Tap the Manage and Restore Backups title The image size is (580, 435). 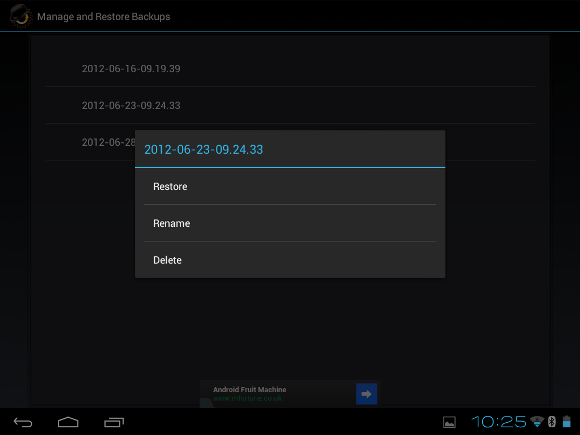point(104,17)
